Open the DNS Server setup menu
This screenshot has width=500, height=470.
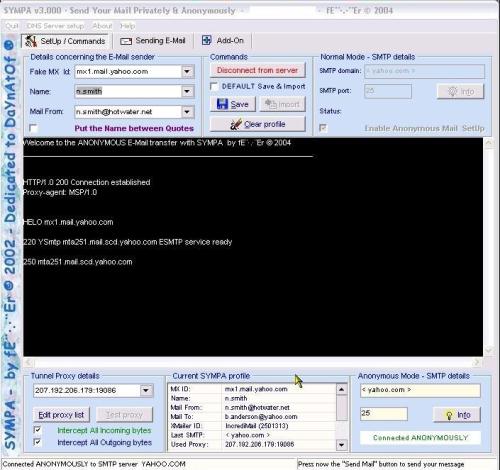coord(55,26)
